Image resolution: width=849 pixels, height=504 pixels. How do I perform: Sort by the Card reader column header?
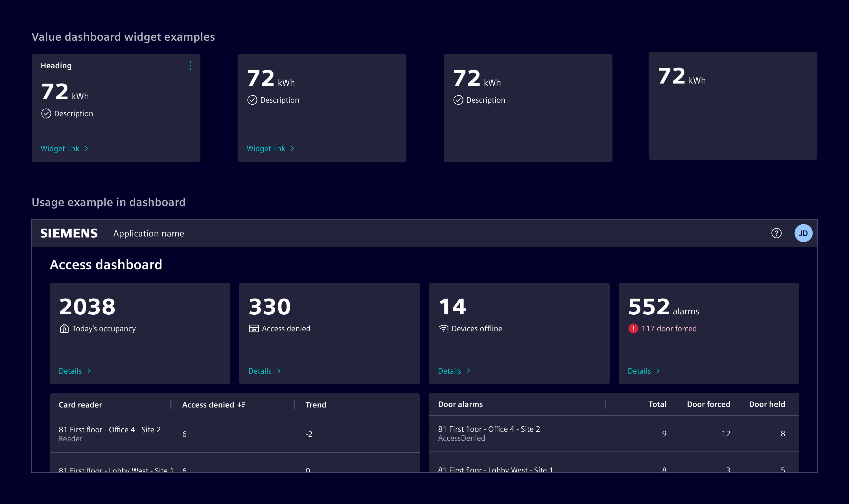(x=80, y=404)
